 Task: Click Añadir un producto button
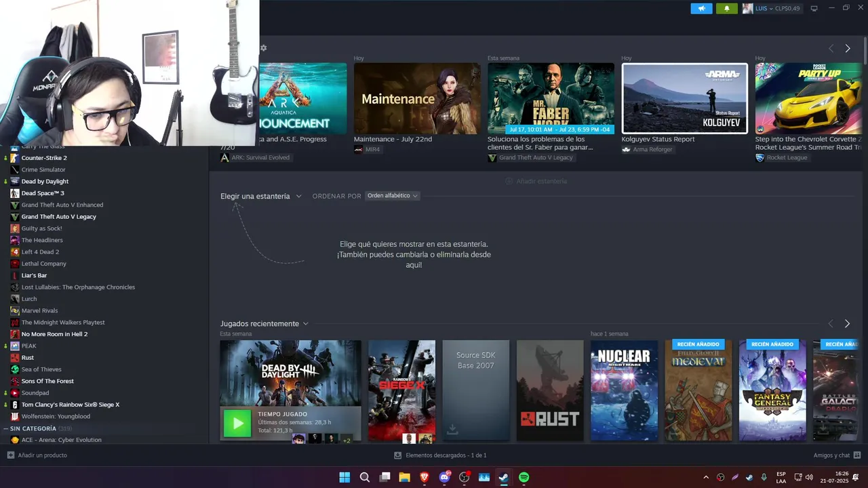(37, 455)
